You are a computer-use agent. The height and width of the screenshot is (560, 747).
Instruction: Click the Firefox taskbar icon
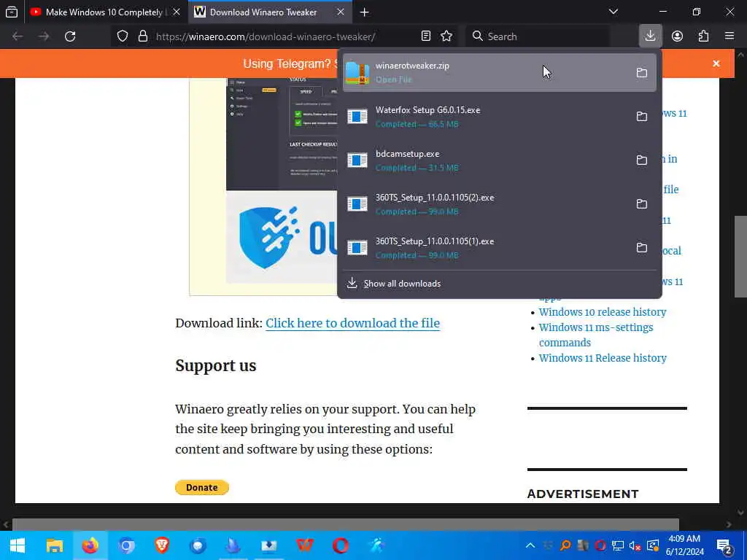tap(90, 545)
